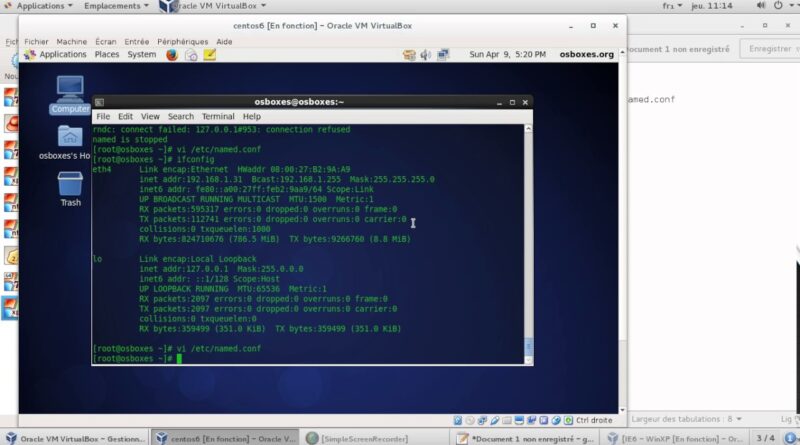Viewport: 800px width, 445px height.
Task: Switch to centos6 En fonction taskbar item
Action: tap(226, 438)
